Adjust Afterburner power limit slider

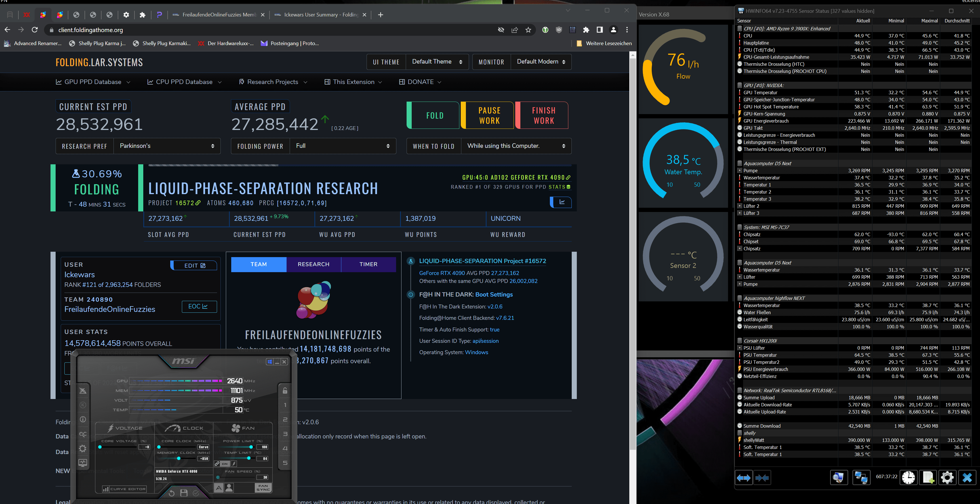pos(251,447)
